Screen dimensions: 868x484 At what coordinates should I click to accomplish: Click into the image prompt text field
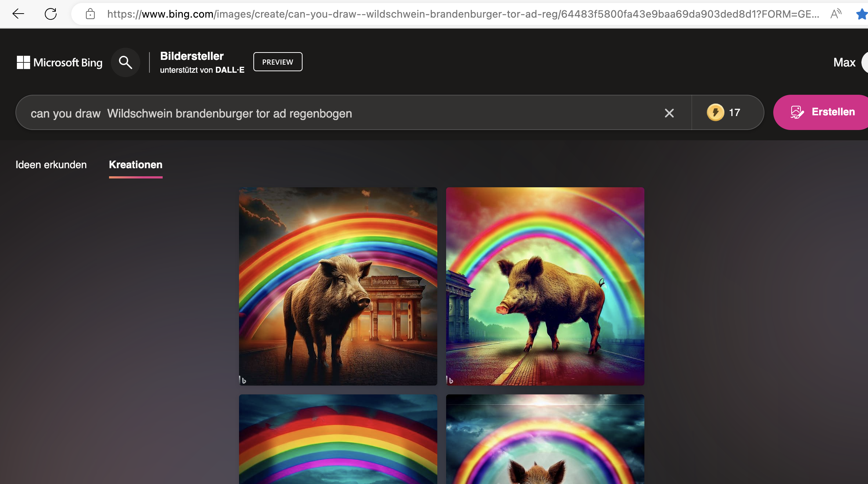coord(330,113)
